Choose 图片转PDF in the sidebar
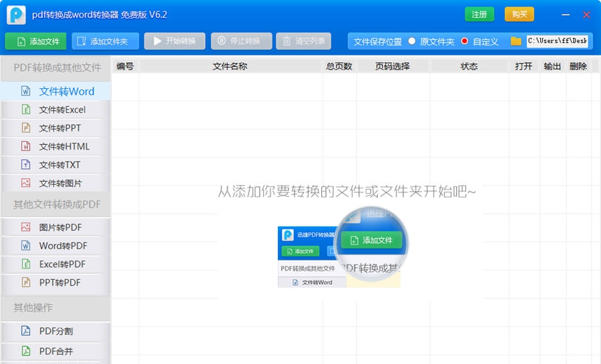The image size is (601, 364). (56, 227)
